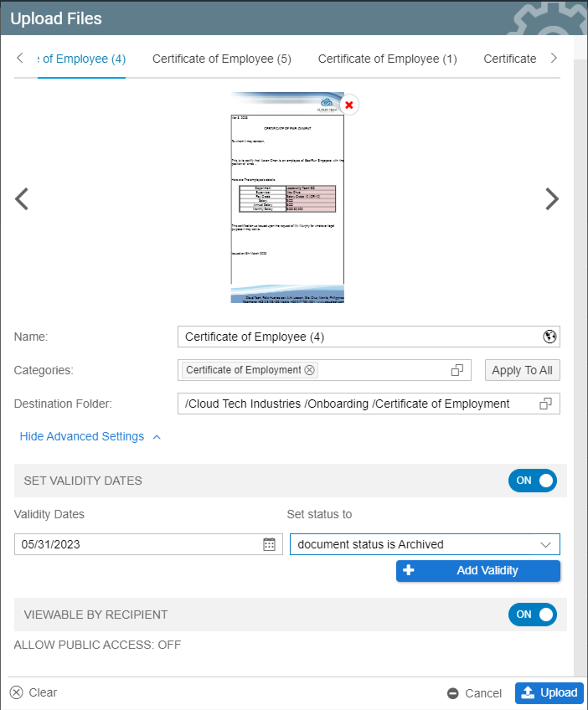Image resolution: width=588 pixels, height=710 pixels.
Task: Click the Upload button
Action: tap(549, 692)
